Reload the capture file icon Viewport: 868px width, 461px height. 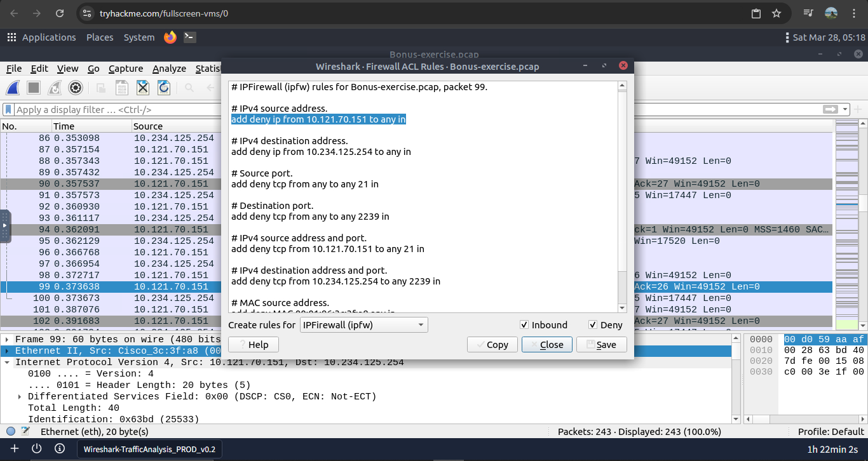coord(163,88)
